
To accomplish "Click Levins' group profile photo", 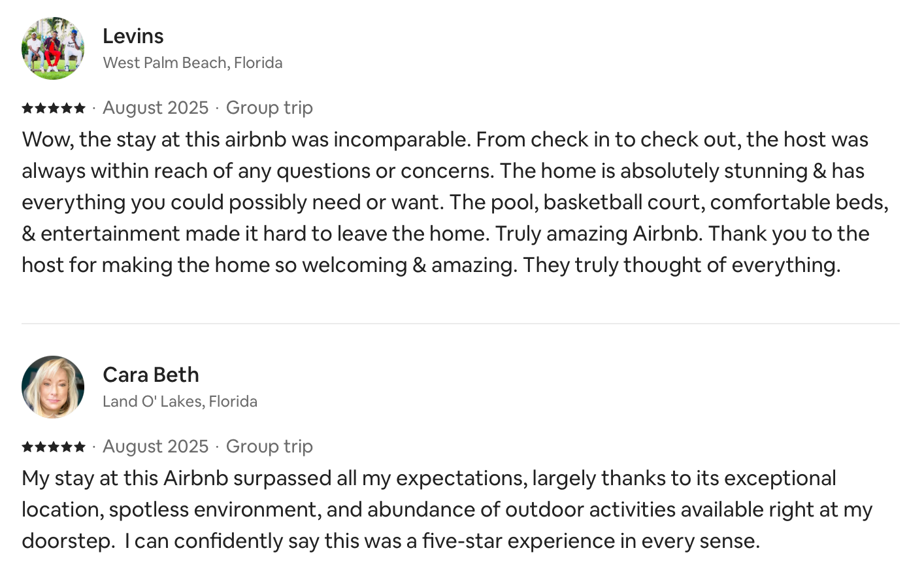I will coord(53,49).
